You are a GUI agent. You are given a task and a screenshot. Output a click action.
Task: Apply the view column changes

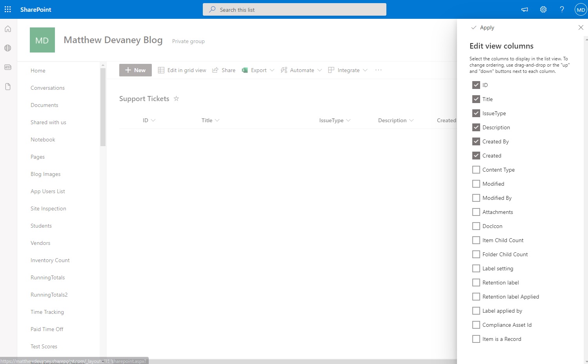(483, 27)
